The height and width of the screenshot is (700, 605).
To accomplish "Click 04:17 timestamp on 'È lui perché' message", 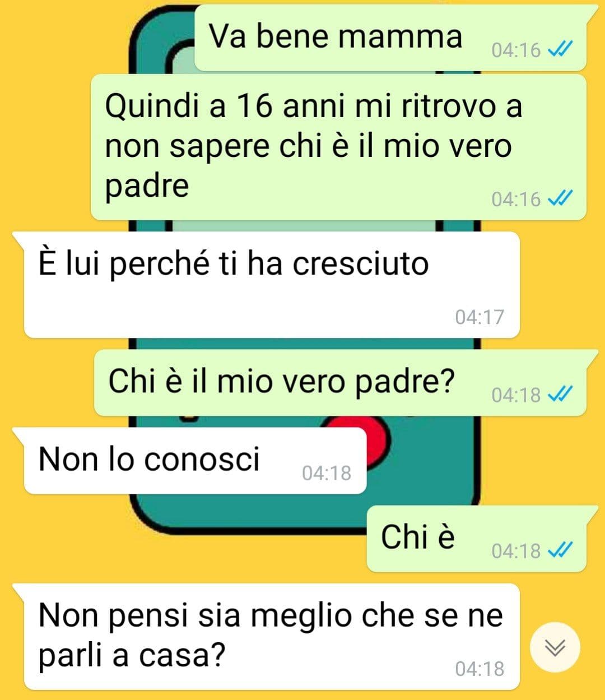I will coord(480,317).
